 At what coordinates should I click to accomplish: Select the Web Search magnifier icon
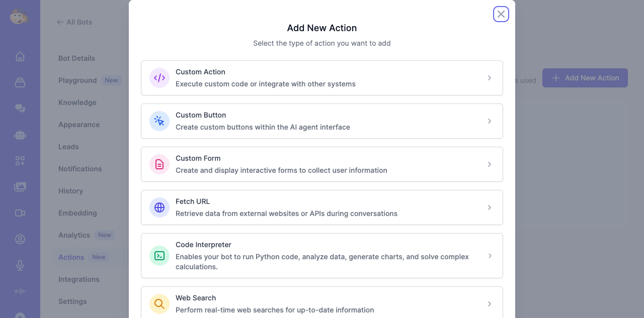coord(159,304)
